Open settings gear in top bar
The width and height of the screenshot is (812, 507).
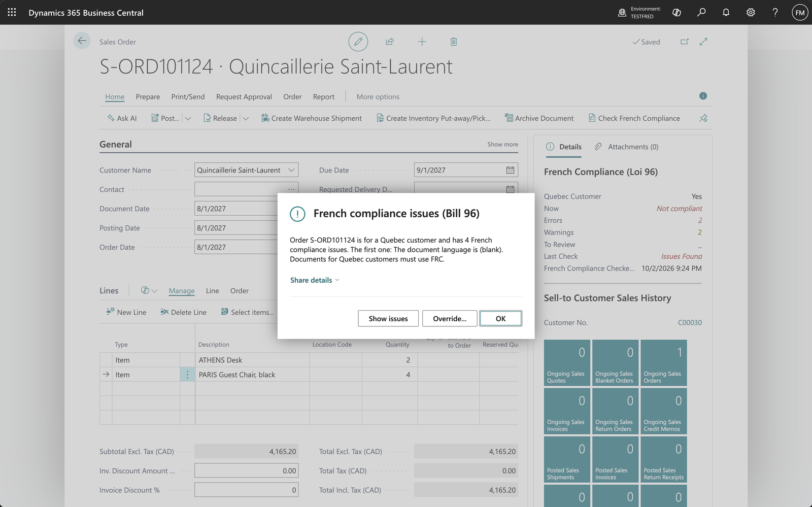click(x=751, y=12)
